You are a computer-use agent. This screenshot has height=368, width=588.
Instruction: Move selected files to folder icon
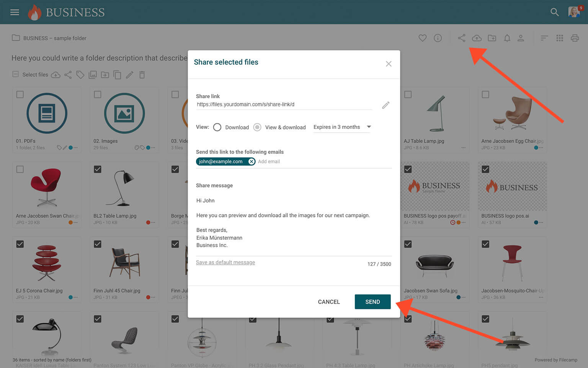105,75
